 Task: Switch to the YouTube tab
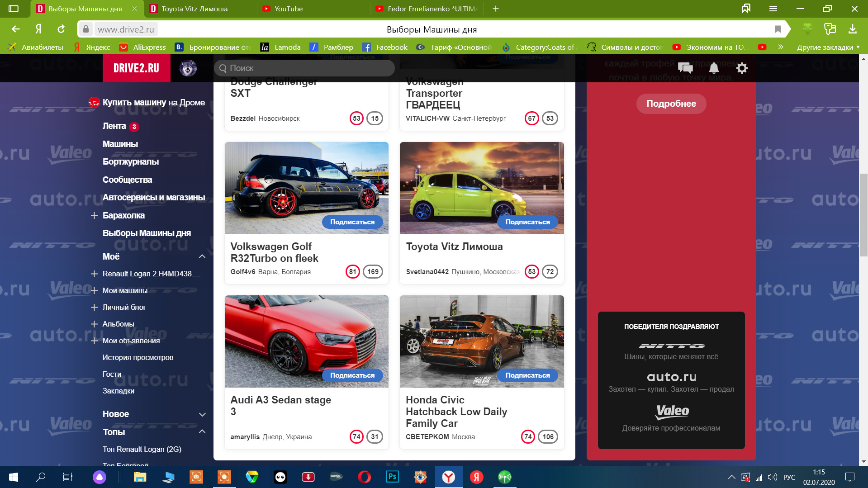(289, 9)
